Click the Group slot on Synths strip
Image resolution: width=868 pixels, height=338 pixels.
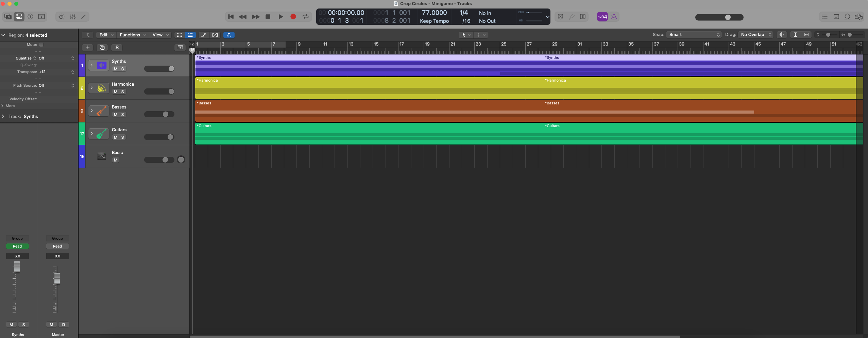[17, 238]
